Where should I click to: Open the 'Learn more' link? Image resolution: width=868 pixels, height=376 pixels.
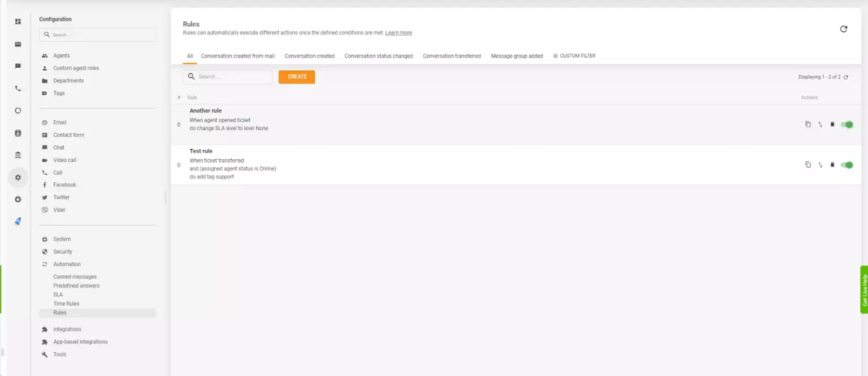pyautogui.click(x=398, y=33)
